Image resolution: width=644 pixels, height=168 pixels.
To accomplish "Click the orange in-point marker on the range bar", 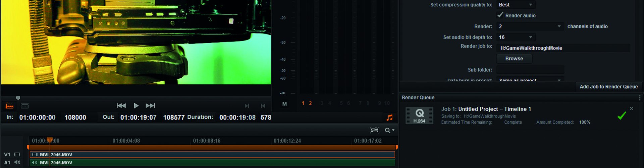I will tap(28, 147).
